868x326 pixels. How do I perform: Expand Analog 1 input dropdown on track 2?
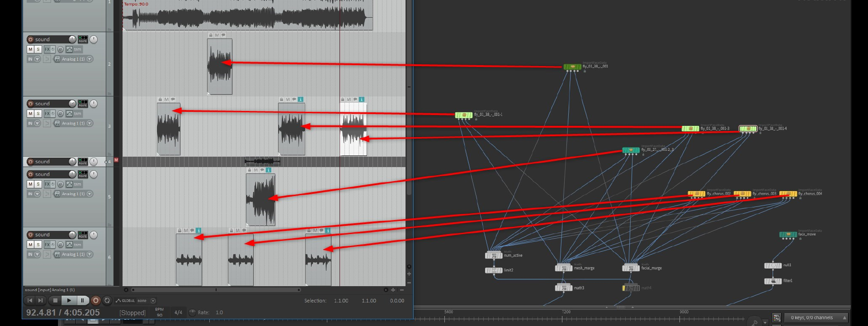point(90,59)
